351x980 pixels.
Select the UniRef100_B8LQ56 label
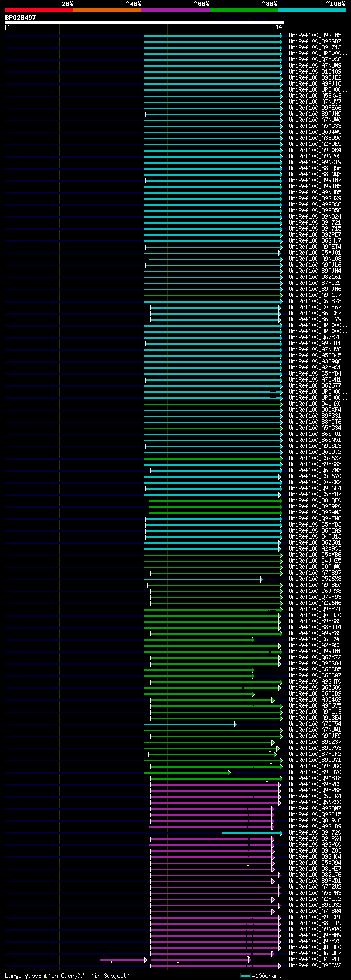coord(315,168)
